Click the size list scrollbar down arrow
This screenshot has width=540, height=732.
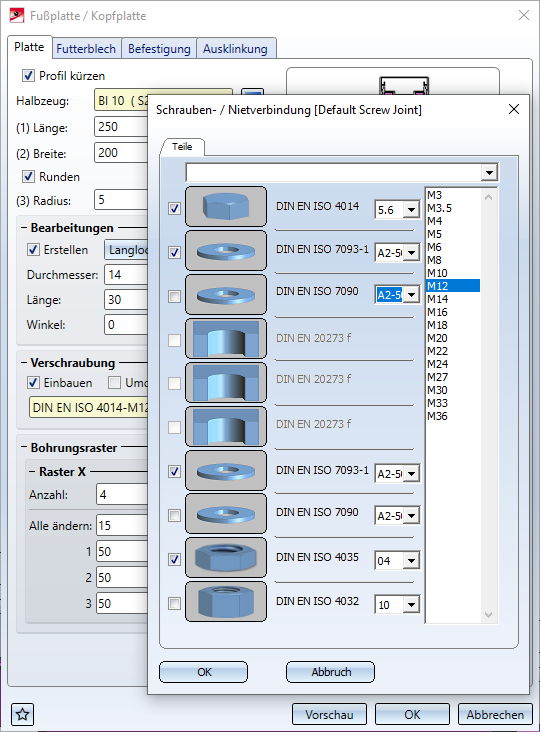488,615
